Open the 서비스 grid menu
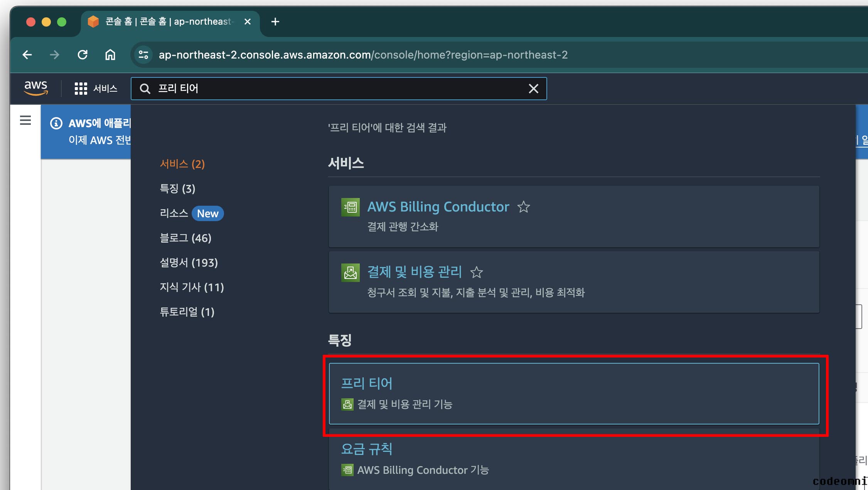868x490 pixels. tap(96, 89)
